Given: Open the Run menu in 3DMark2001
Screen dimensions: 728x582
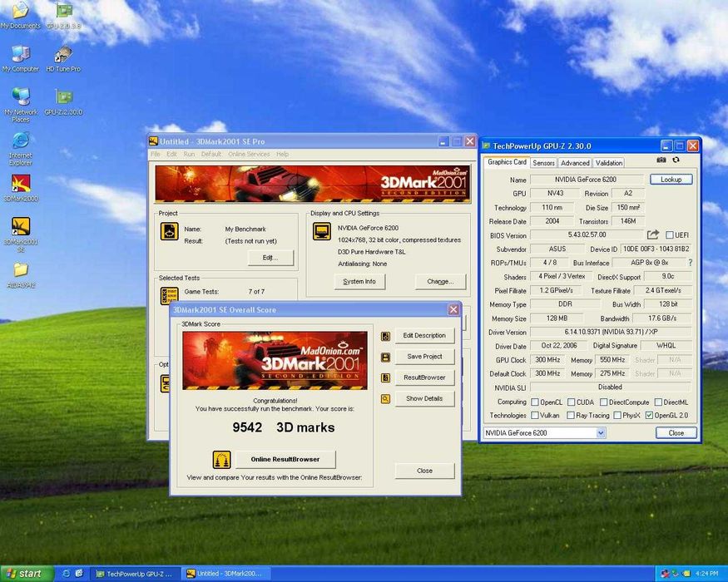Looking at the screenshot, I should tap(189, 154).
